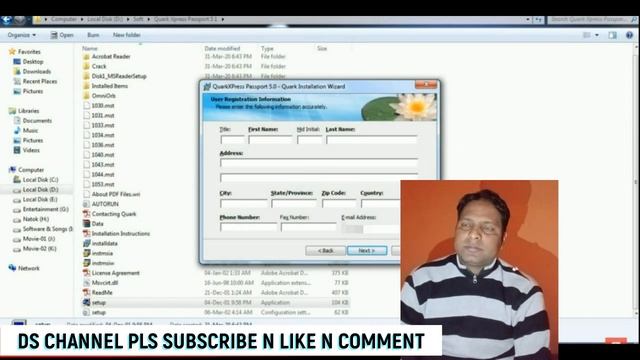Toggle the preview pane icon
The width and height of the screenshot is (640, 360).
[612, 35]
